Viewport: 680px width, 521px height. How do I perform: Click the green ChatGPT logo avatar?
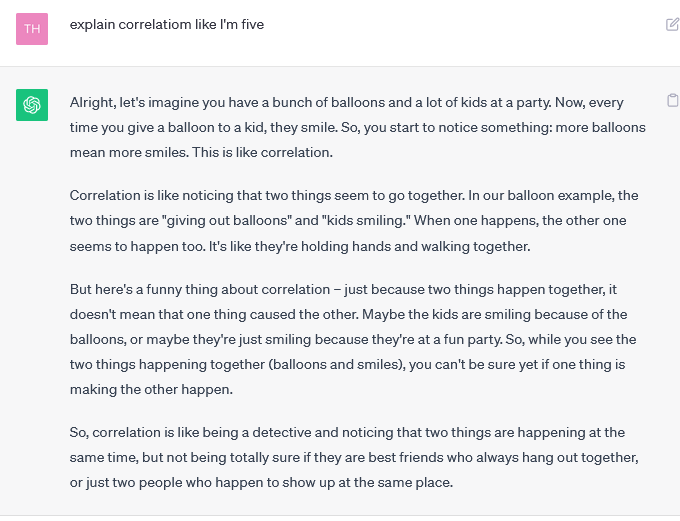32,105
